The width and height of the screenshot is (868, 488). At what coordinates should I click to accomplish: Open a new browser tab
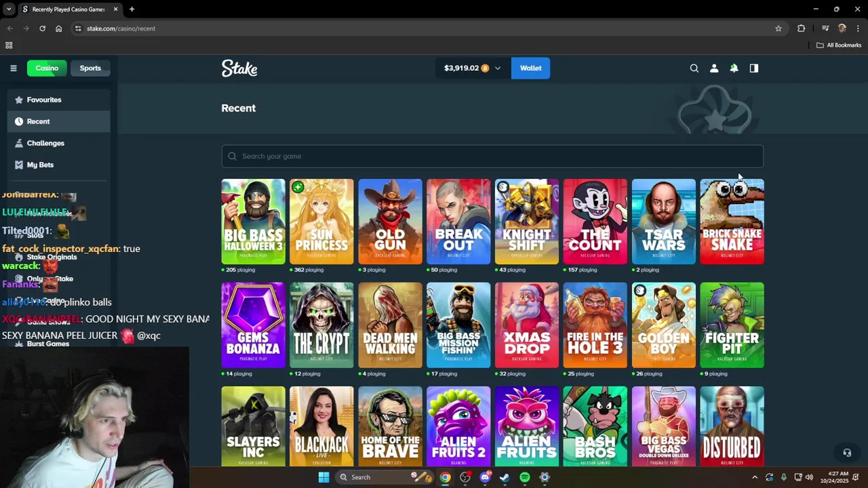click(x=132, y=9)
